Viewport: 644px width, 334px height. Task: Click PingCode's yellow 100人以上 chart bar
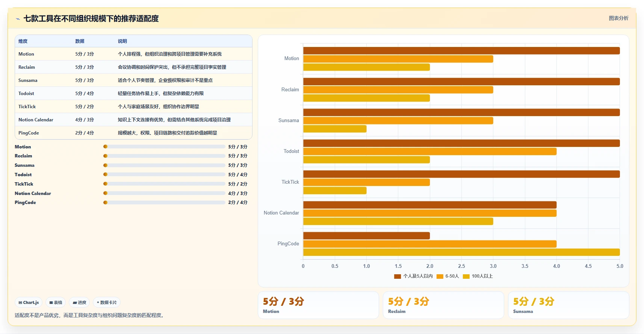coord(461,252)
